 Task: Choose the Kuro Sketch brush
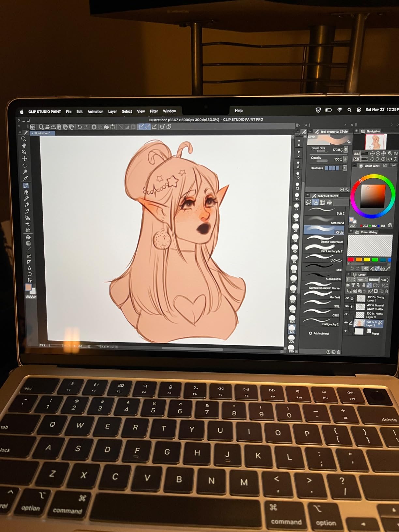tap(323, 277)
